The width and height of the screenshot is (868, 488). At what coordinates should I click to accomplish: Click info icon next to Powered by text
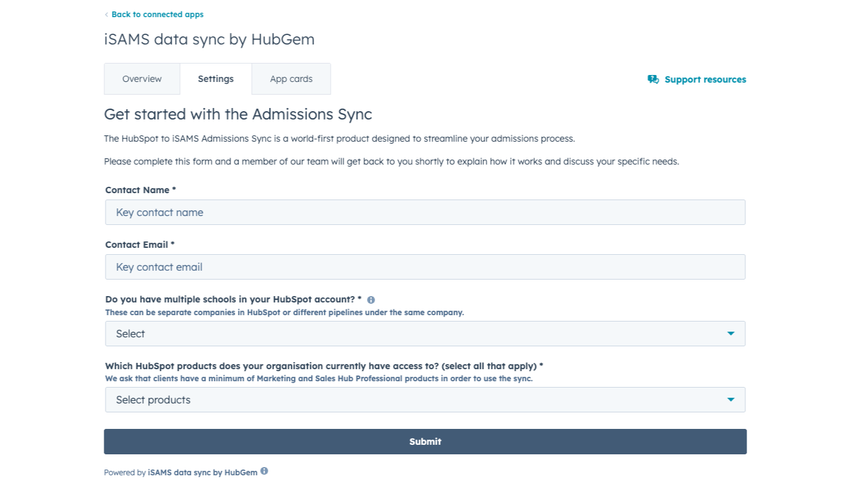[x=264, y=471]
